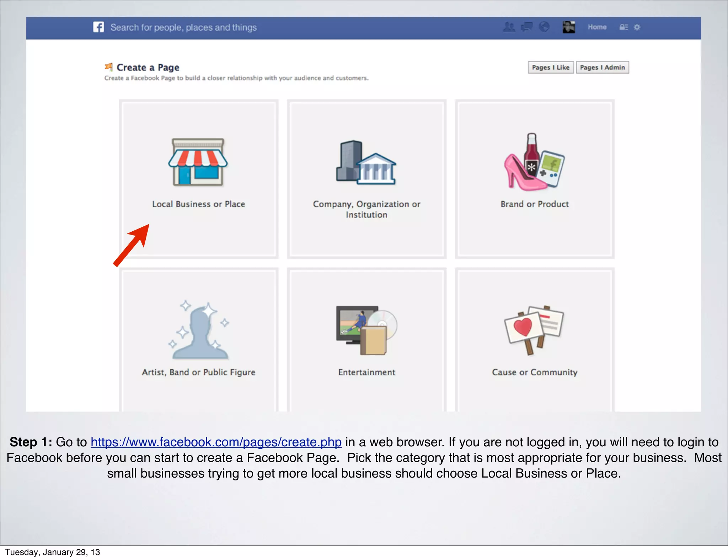The height and width of the screenshot is (560, 728).
Task: Open the privacy shortcuts lock icon
Action: 623,27
